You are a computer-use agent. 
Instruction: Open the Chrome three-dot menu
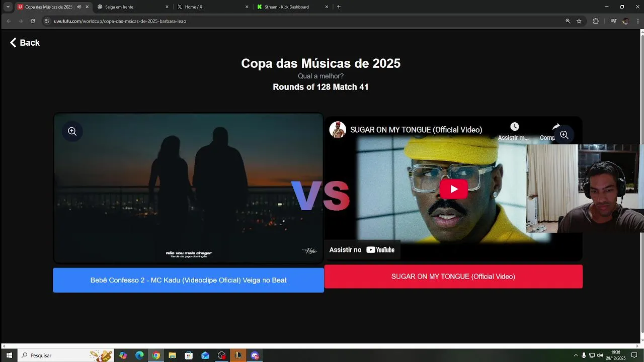tap(638, 21)
